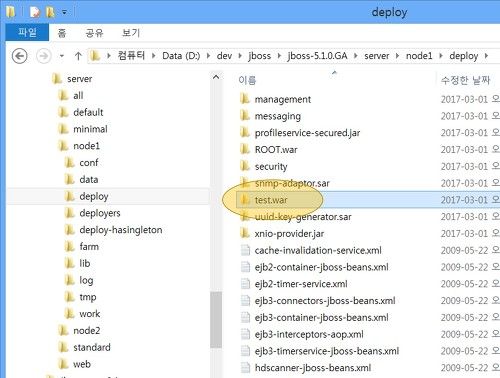Select hdscanner-jboss-beans.xml file icon
The height and width of the screenshot is (378, 500).
(x=245, y=367)
